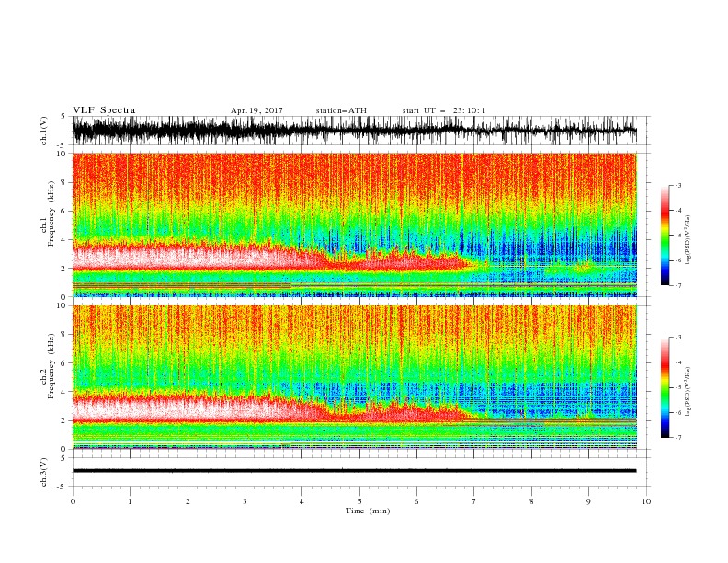
Task: Click time axis tick label "0"
Action: [x=73, y=501]
